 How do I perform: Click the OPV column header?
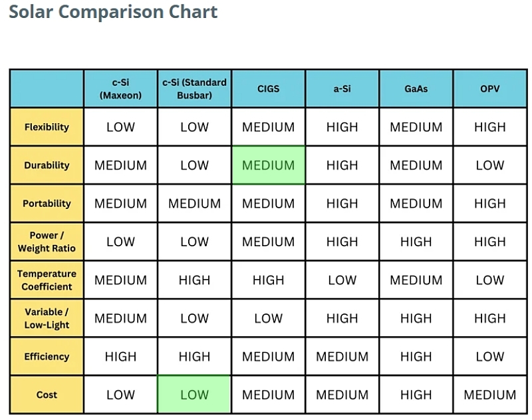pyautogui.click(x=489, y=89)
